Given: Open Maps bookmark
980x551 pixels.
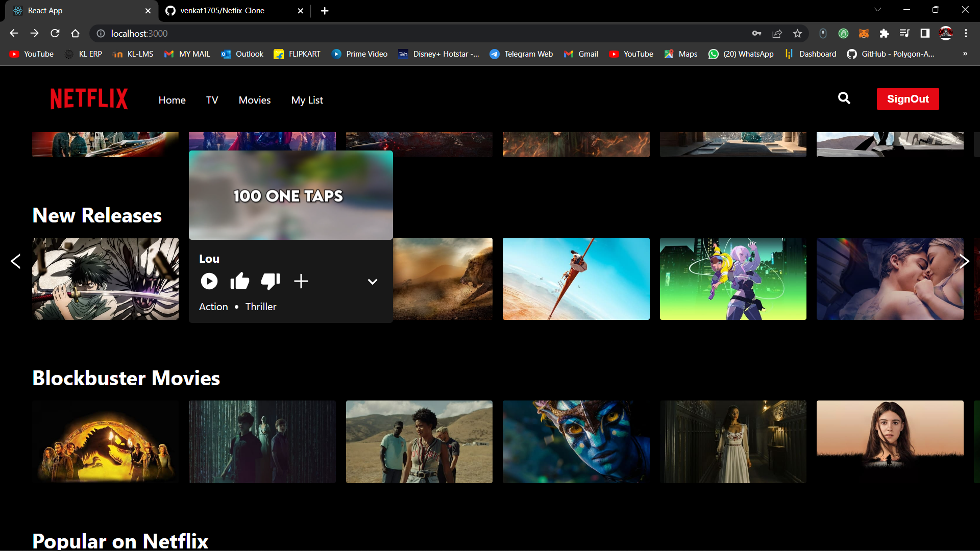Looking at the screenshot, I should [x=681, y=54].
